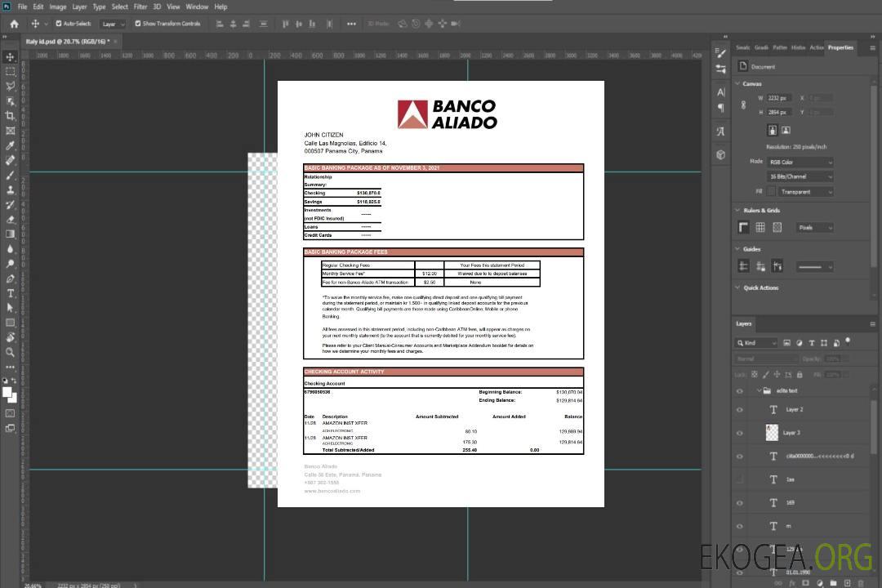Open the Filter menu

(x=140, y=7)
